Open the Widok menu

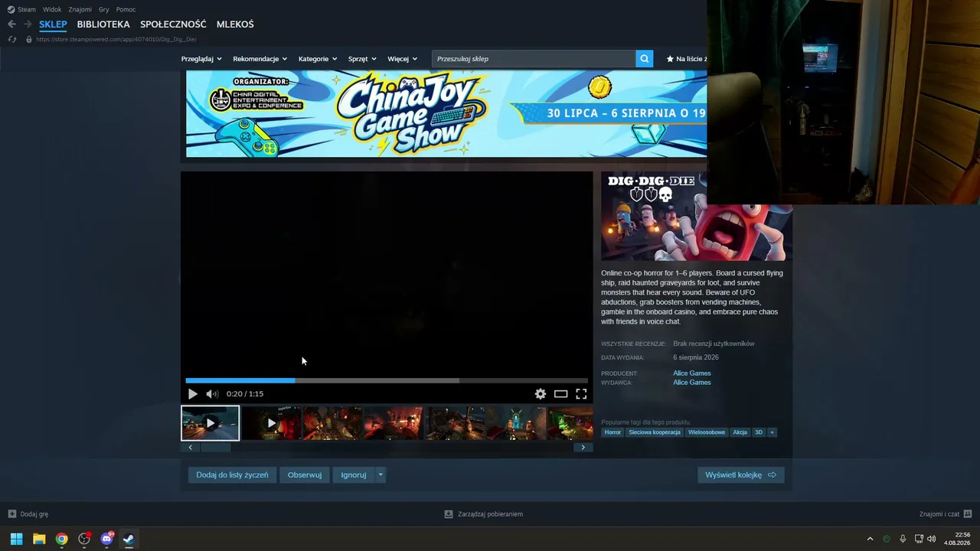tap(52, 9)
